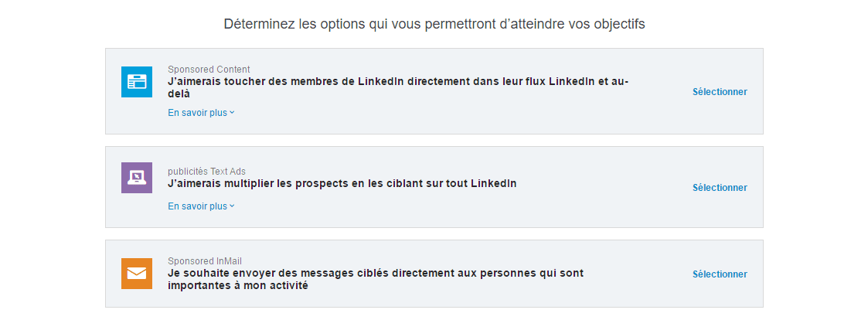Click the blue Sponsored Content icon
Image resolution: width=868 pixels, height=320 pixels.
(x=137, y=82)
